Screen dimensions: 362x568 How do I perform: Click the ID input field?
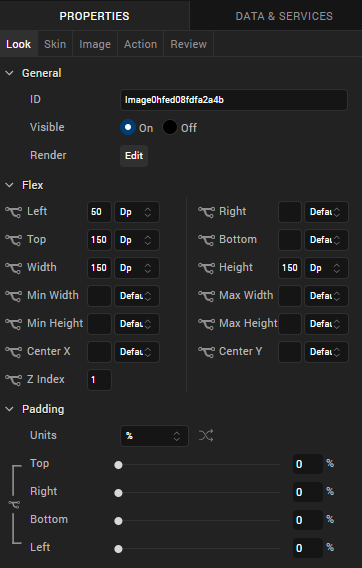[234, 100]
